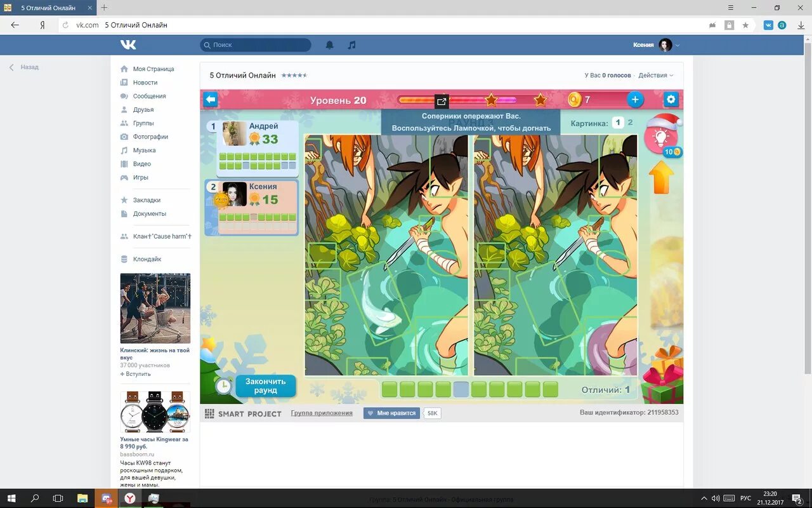Image resolution: width=812 pixels, height=508 pixels.
Task: Open Клондайк in sidebar
Action: (147, 259)
